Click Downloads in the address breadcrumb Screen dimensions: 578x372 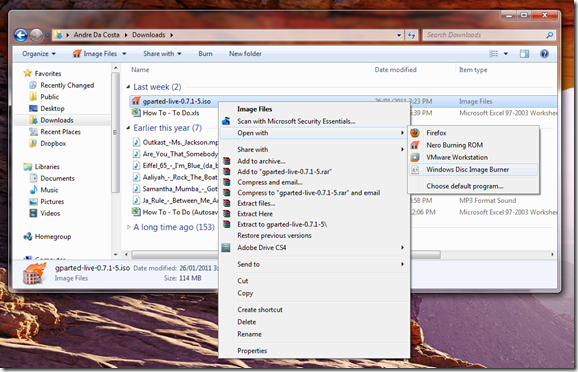point(149,35)
